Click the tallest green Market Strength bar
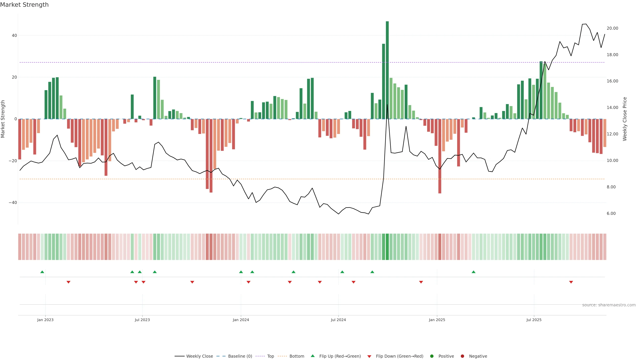Viewport: 644px width, 362px height. 387,70
